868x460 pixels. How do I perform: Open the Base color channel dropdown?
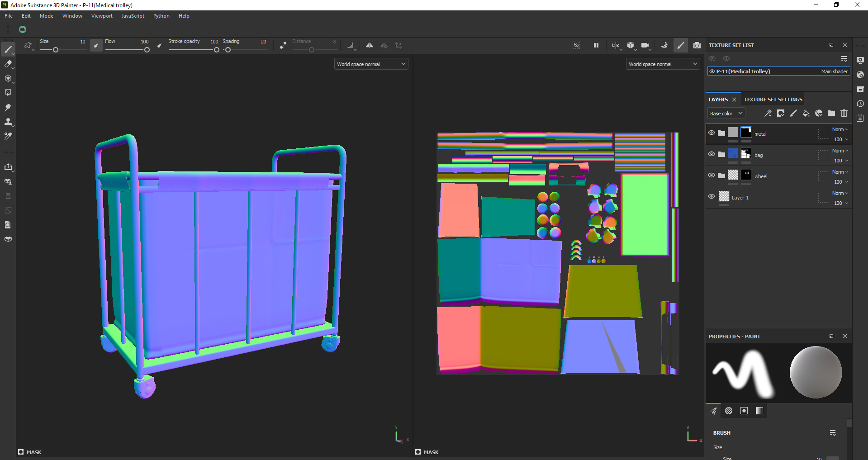726,114
